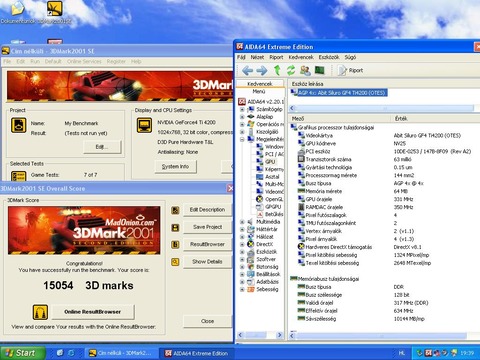This screenshot has height=360, width=480.
Task: Open the Kedvencek menu in AIDA64 menu bar
Action: [x=301, y=57]
